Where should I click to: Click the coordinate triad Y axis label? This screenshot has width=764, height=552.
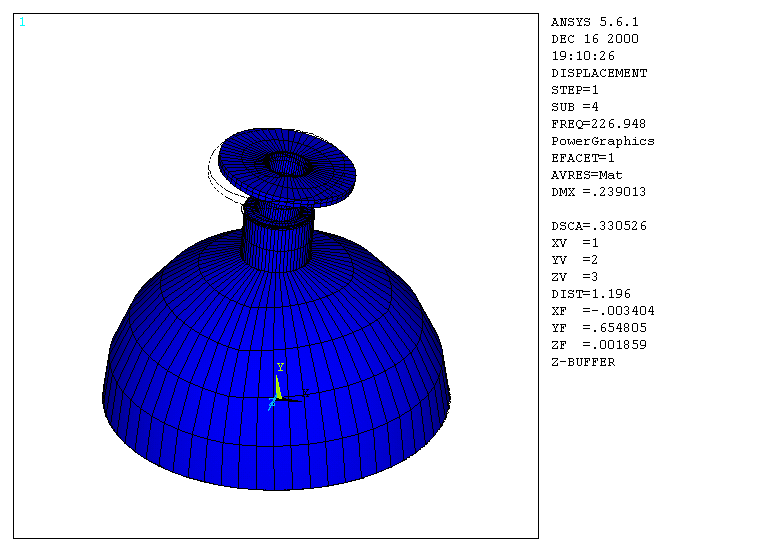[280, 367]
